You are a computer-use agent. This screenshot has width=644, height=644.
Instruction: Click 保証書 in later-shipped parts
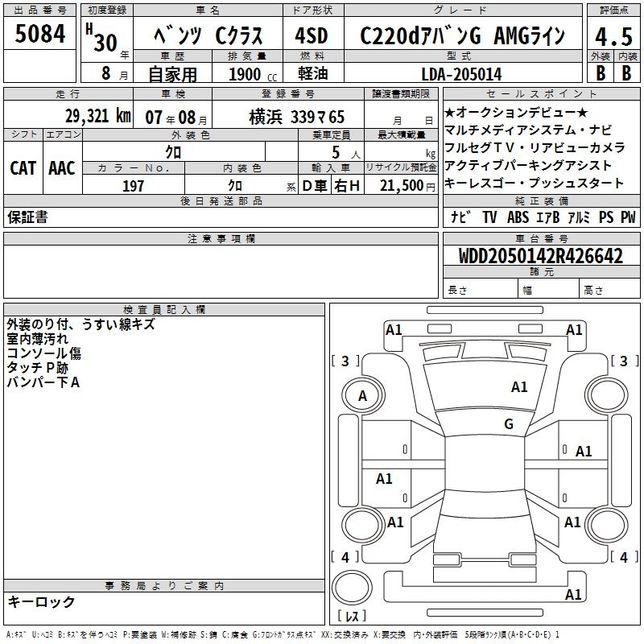tap(27, 217)
